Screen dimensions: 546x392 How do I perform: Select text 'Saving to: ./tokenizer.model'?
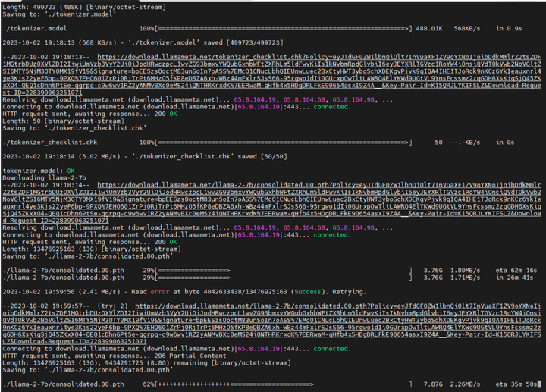[x=59, y=14]
